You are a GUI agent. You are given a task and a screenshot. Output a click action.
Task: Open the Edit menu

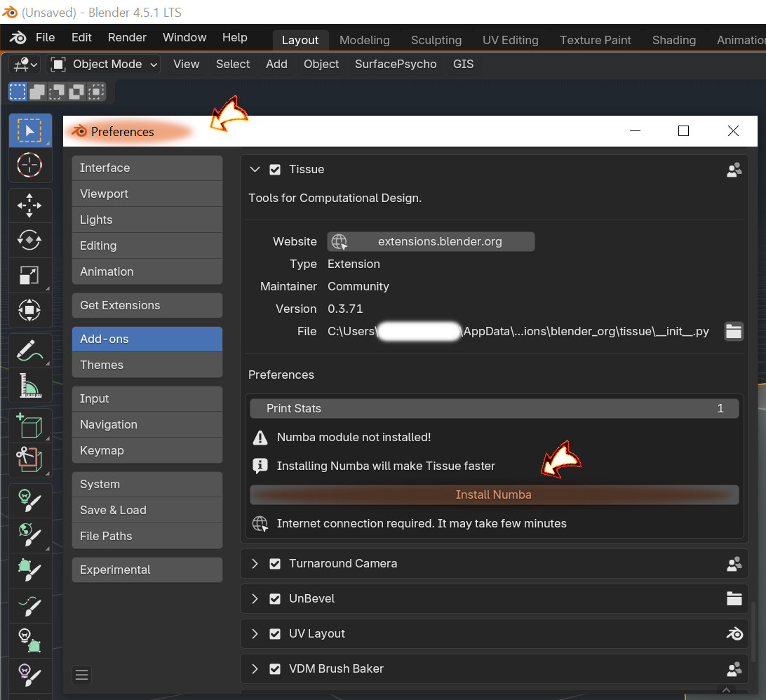81,38
